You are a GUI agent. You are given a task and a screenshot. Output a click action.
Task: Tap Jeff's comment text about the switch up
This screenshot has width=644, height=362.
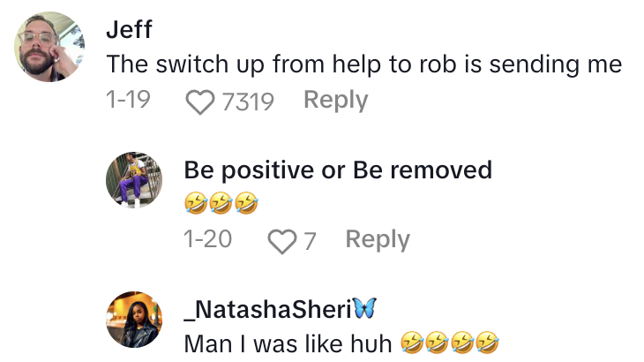pyautogui.click(x=364, y=64)
